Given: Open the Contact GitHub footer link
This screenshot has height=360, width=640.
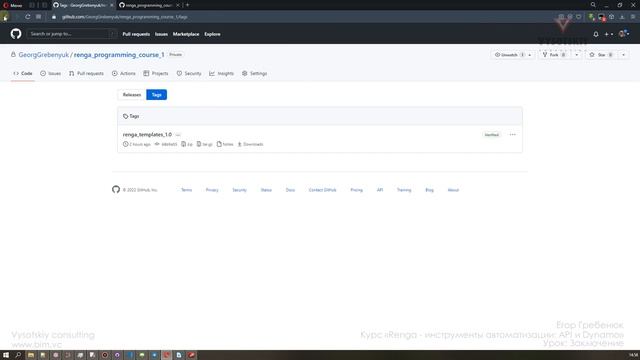Looking at the screenshot, I should click(322, 190).
